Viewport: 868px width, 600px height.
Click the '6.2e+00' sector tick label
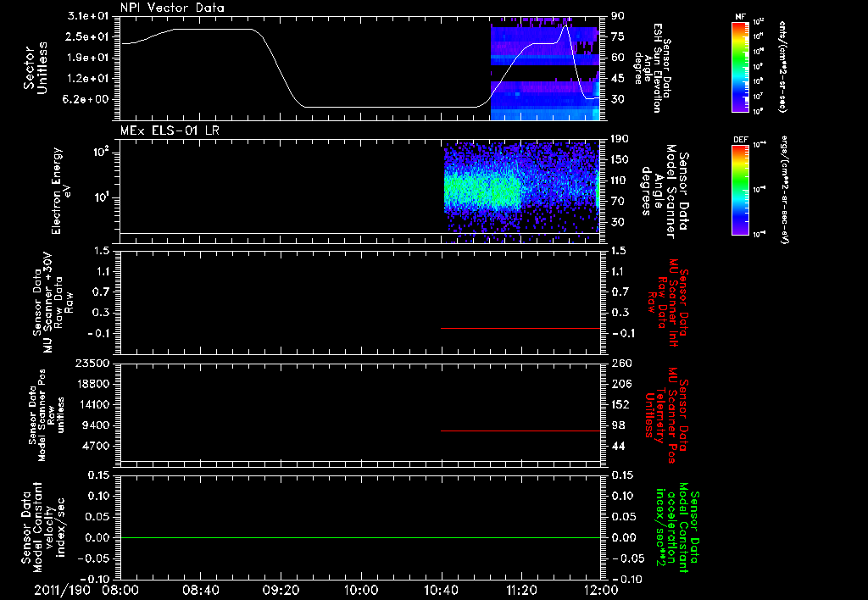click(x=87, y=100)
